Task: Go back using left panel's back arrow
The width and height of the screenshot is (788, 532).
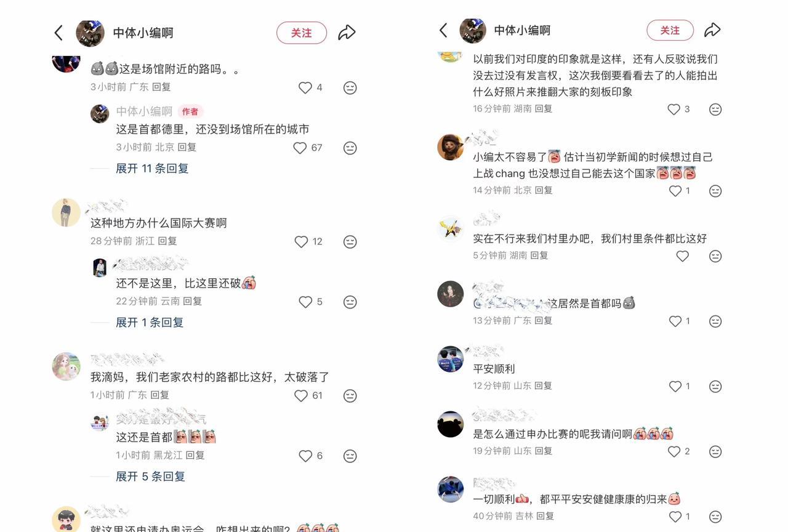Action: (x=58, y=33)
